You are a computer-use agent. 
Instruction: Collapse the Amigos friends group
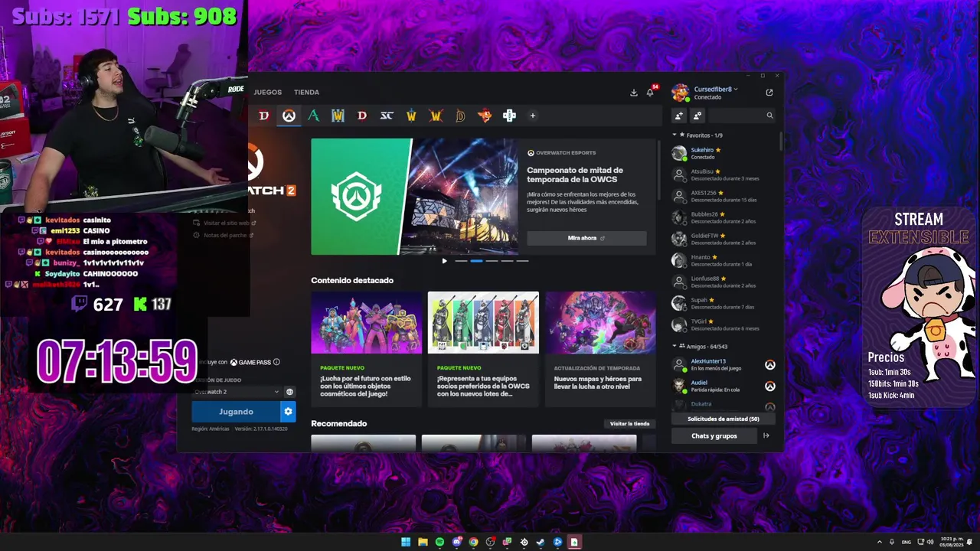point(675,346)
